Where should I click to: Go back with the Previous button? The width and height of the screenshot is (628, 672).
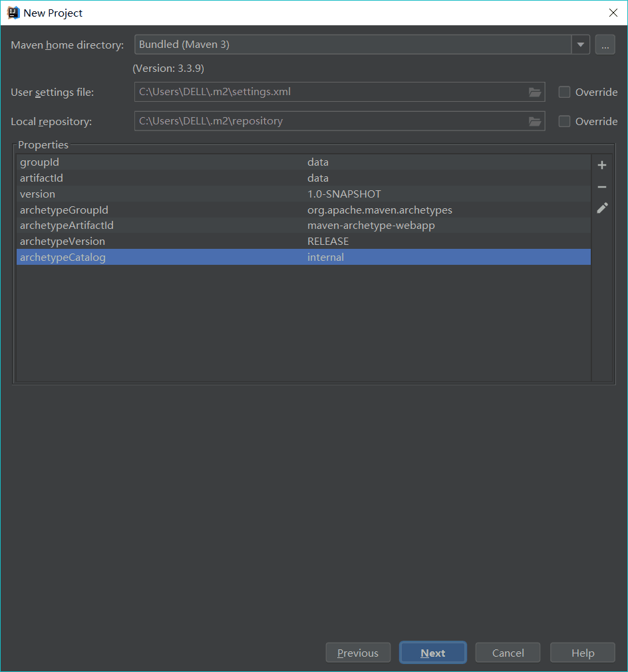[x=358, y=653]
